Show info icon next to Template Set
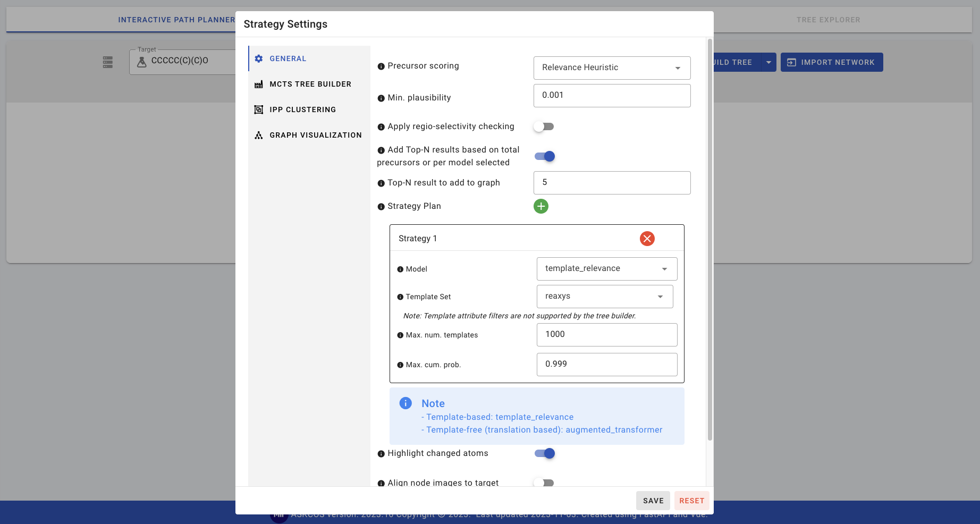The height and width of the screenshot is (524, 980). click(x=400, y=297)
